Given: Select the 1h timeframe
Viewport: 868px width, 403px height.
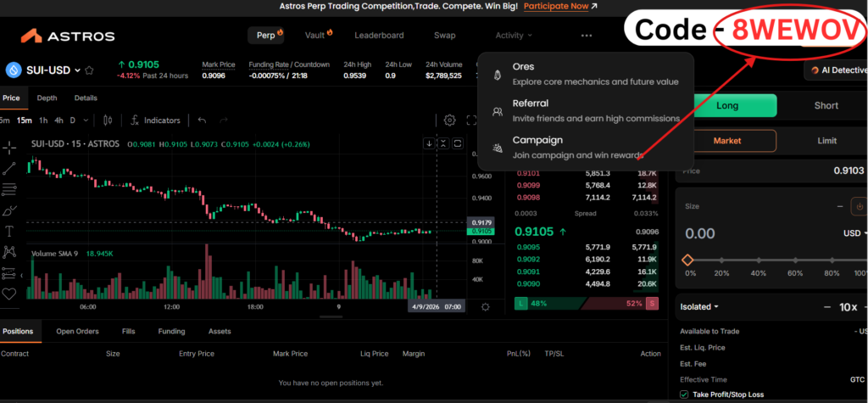Looking at the screenshot, I should [x=43, y=120].
